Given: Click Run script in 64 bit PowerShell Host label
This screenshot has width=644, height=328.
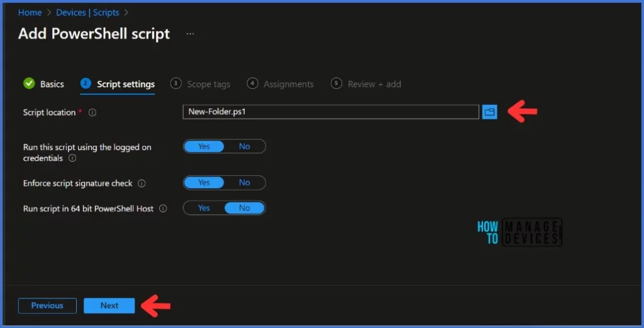Looking at the screenshot, I should [x=88, y=209].
